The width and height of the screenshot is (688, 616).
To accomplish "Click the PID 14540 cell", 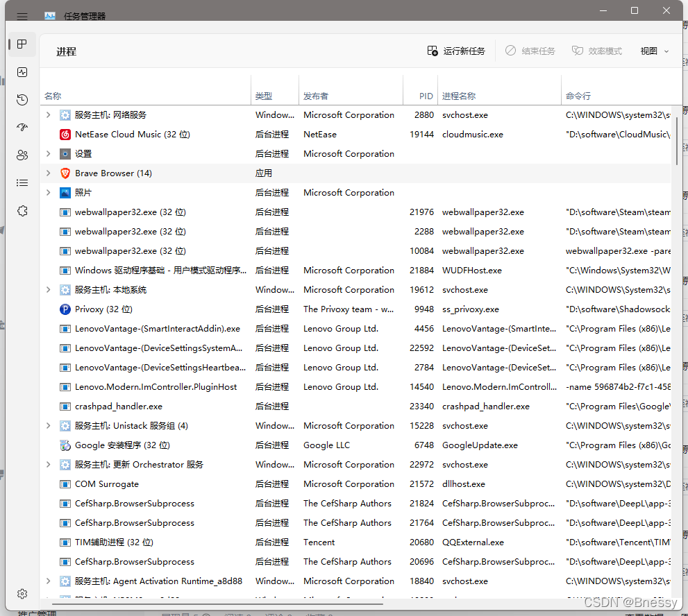I will (x=421, y=387).
